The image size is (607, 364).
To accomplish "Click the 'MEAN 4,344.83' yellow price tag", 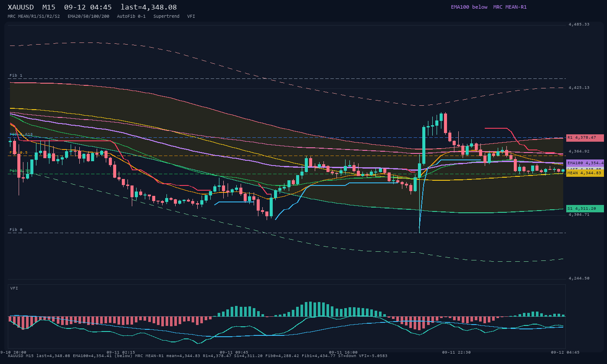I will [585, 173].
